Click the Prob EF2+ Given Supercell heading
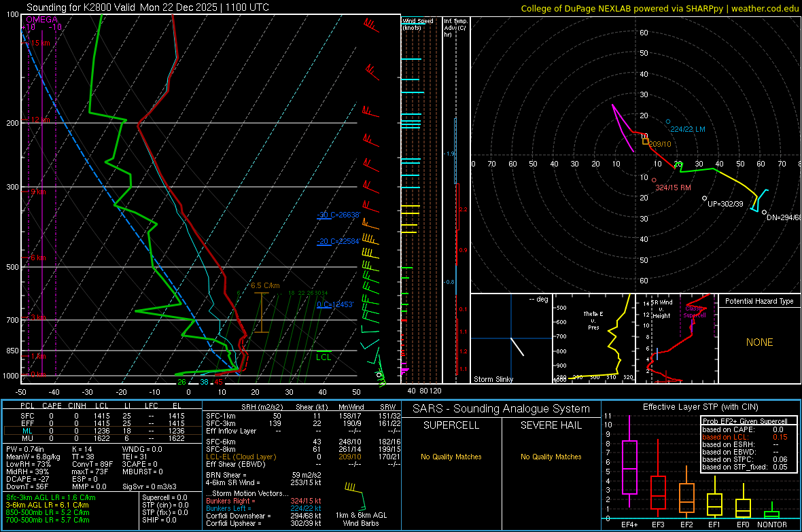802x532 pixels. pyautogui.click(x=745, y=421)
